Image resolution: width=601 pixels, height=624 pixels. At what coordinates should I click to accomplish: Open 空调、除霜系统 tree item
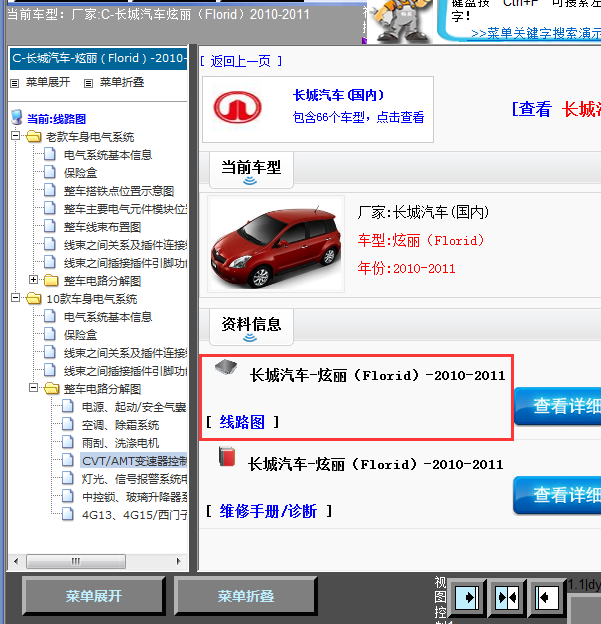tap(119, 425)
